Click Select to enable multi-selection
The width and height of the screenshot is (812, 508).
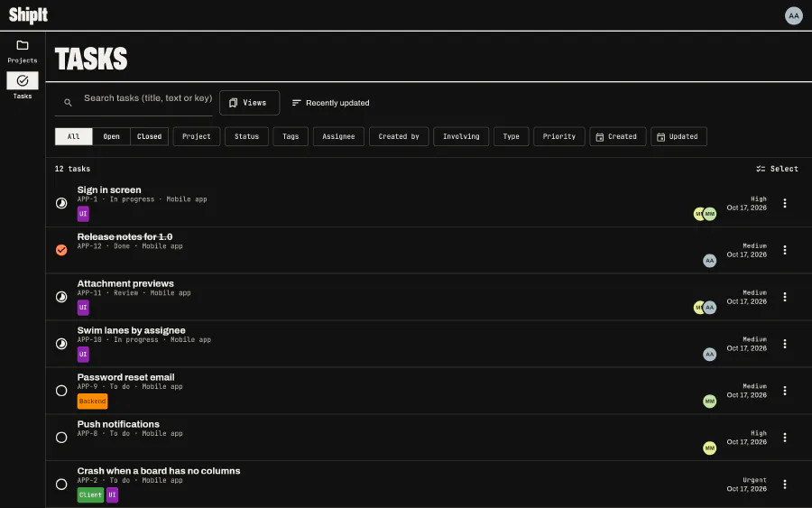[778, 169]
